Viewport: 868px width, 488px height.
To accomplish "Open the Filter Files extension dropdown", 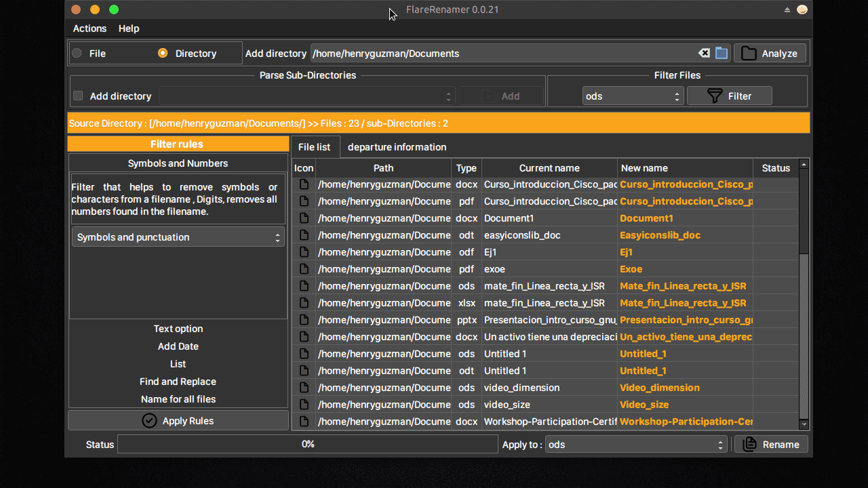I will (x=633, y=96).
